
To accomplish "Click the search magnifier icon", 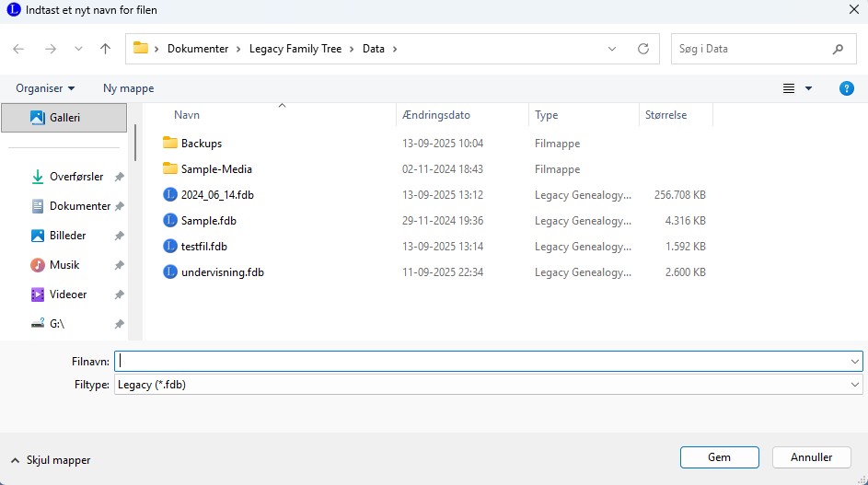I will [x=838, y=49].
